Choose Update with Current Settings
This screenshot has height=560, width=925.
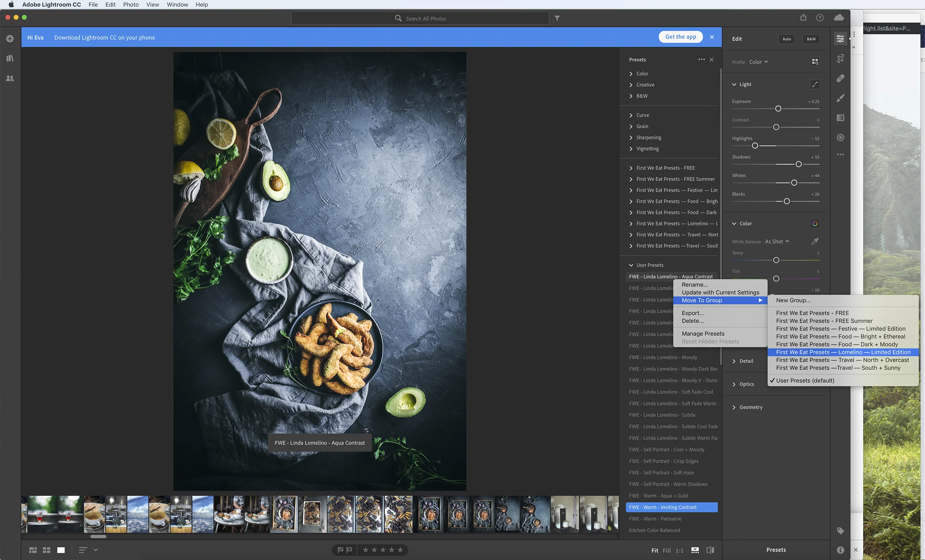(x=720, y=292)
